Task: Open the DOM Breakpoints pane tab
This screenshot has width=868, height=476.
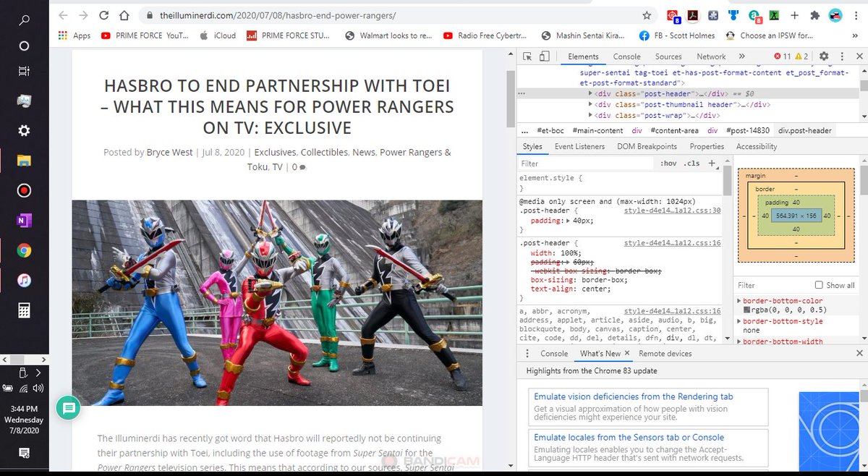Action: 647,146
